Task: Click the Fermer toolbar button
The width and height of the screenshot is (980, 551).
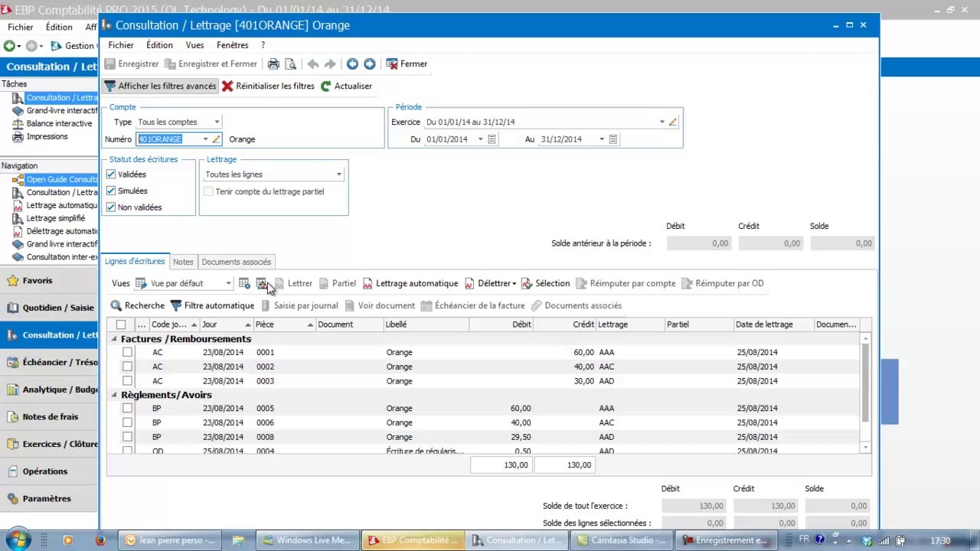Action: (407, 64)
